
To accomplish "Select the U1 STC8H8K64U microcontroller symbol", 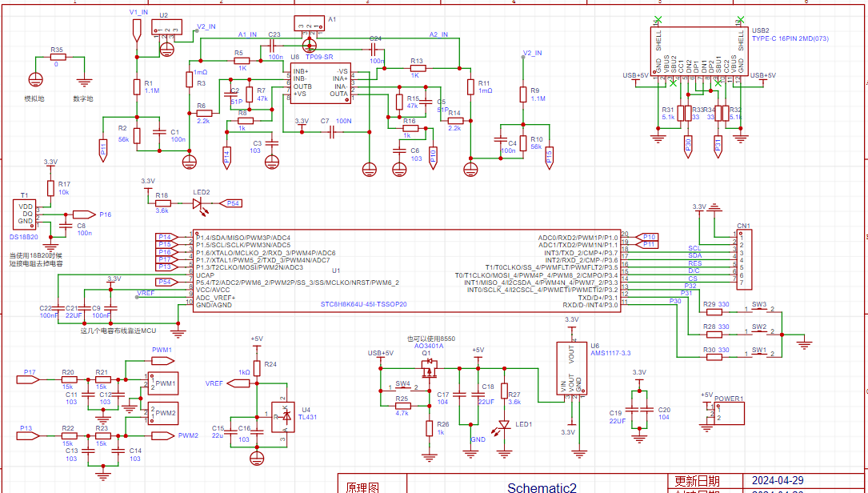I will [x=406, y=271].
